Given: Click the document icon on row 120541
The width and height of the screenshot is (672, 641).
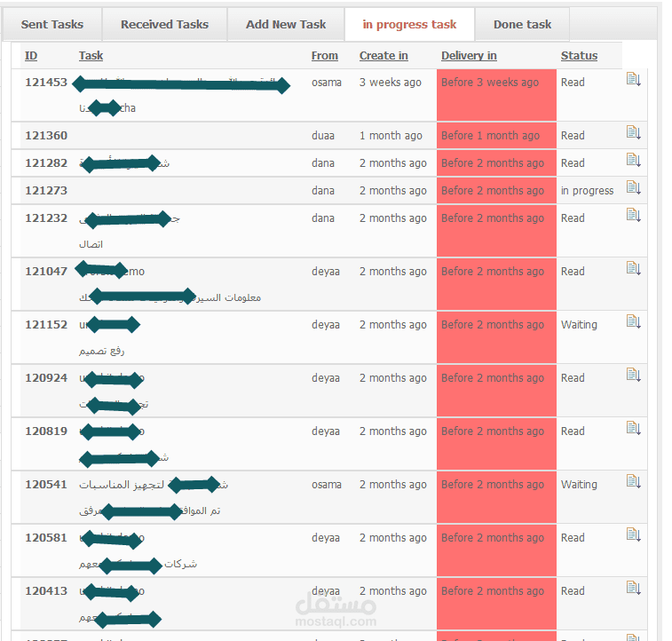Looking at the screenshot, I should (x=634, y=481).
